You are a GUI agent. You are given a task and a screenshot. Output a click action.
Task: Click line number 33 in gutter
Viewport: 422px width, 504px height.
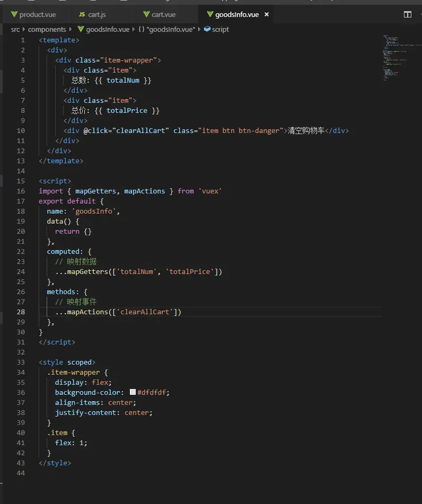point(21,362)
